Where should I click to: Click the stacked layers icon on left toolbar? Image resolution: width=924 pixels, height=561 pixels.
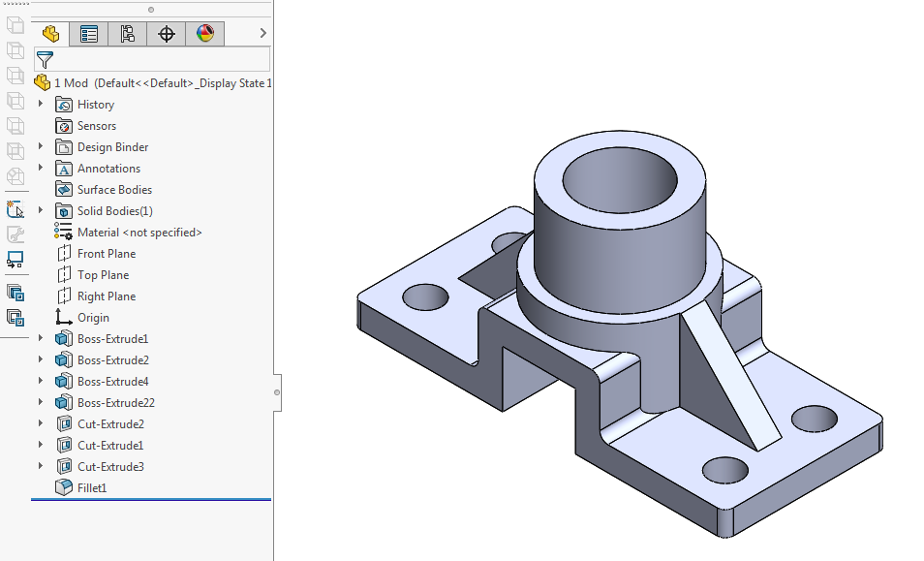15,291
